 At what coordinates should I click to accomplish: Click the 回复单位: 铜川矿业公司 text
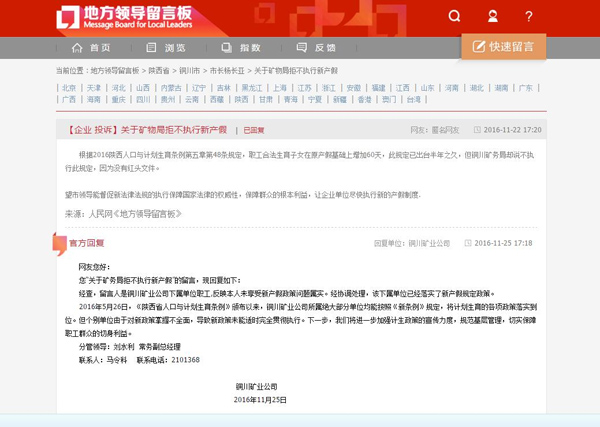click(412, 243)
